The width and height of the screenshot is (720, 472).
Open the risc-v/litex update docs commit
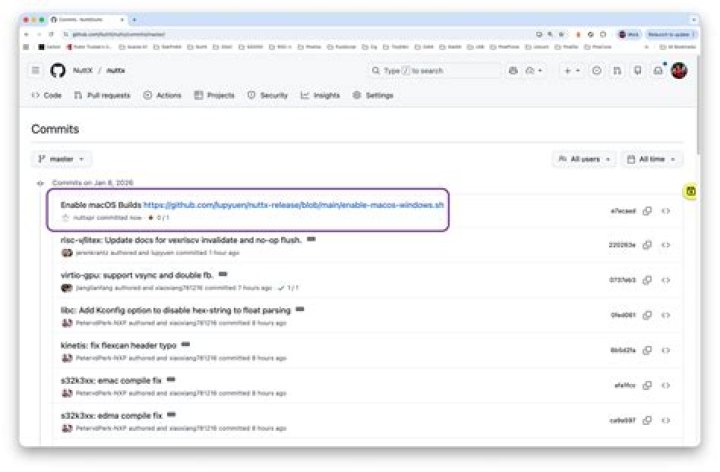(181, 240)
